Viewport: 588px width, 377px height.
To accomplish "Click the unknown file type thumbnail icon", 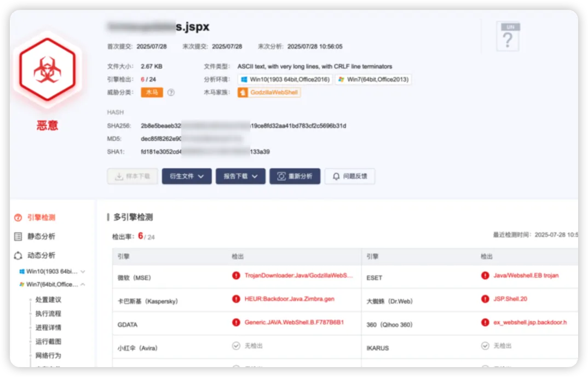I will point(508,37).
